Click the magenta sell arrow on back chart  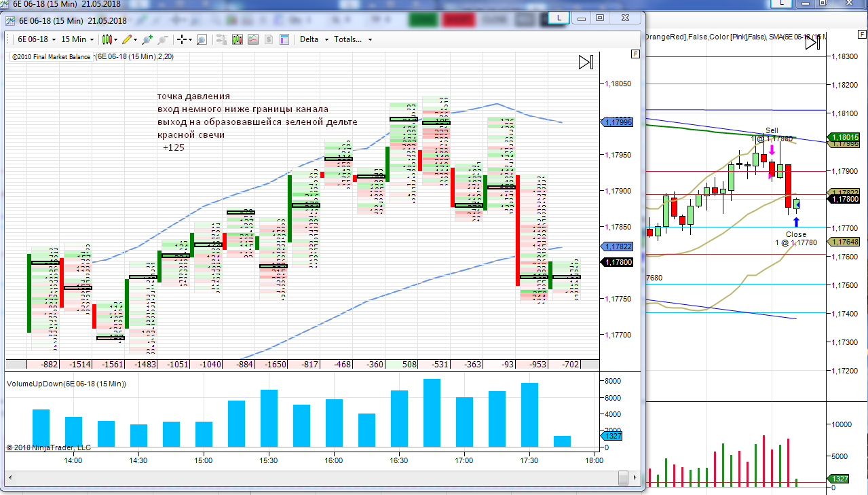click(x=772, y=151)
